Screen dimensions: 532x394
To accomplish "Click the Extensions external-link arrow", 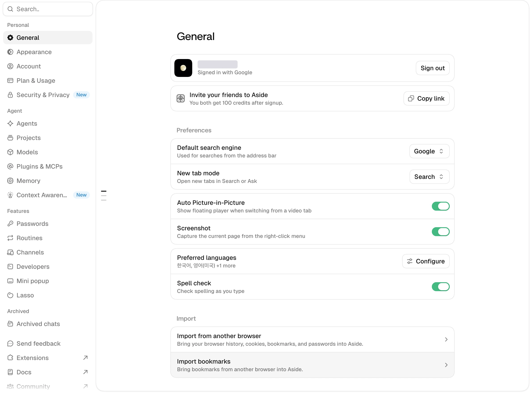I will click(86, 358).
